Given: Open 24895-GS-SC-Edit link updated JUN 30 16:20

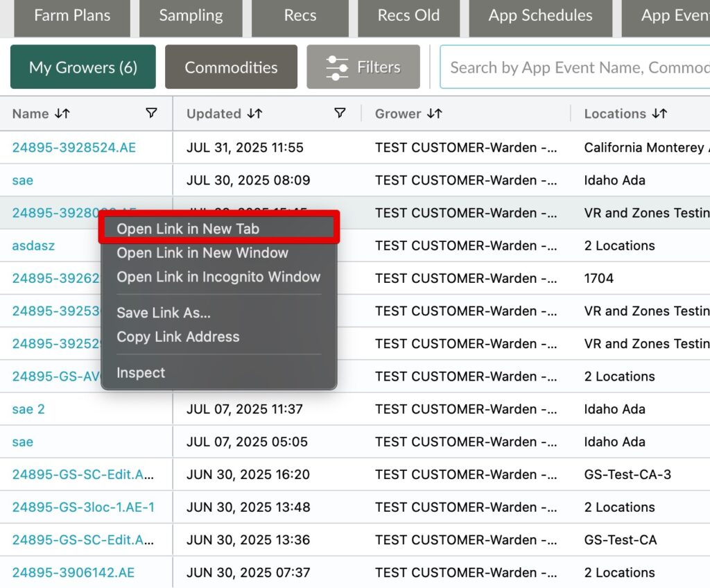Looking at the screenshot, I should click(83, 474).
